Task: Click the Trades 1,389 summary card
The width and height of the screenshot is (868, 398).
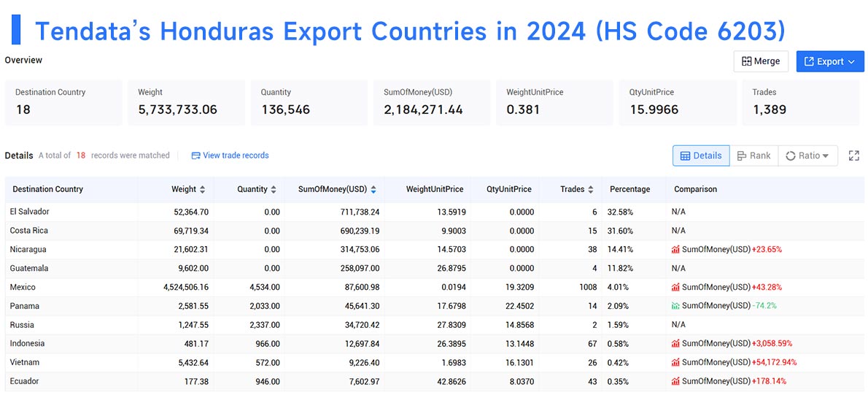Action: pyautogui.click(x=800, y=102)
